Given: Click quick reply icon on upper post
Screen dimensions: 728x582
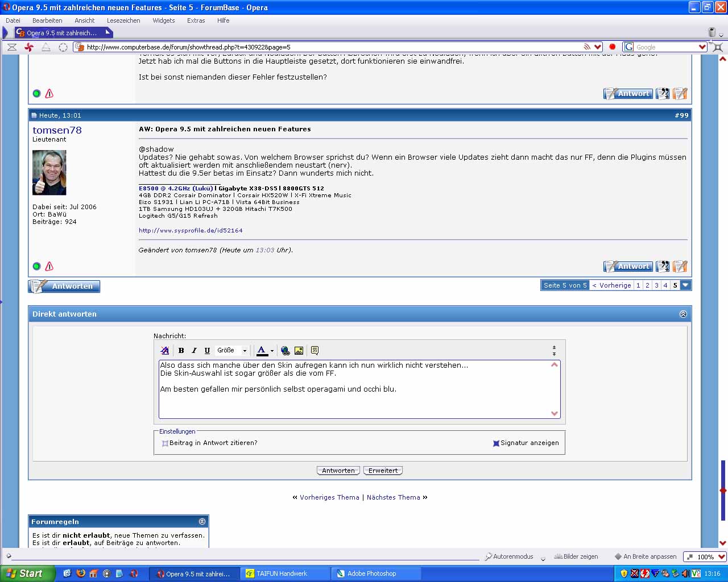Looking at the screenshot, I should tap(680, 93).
